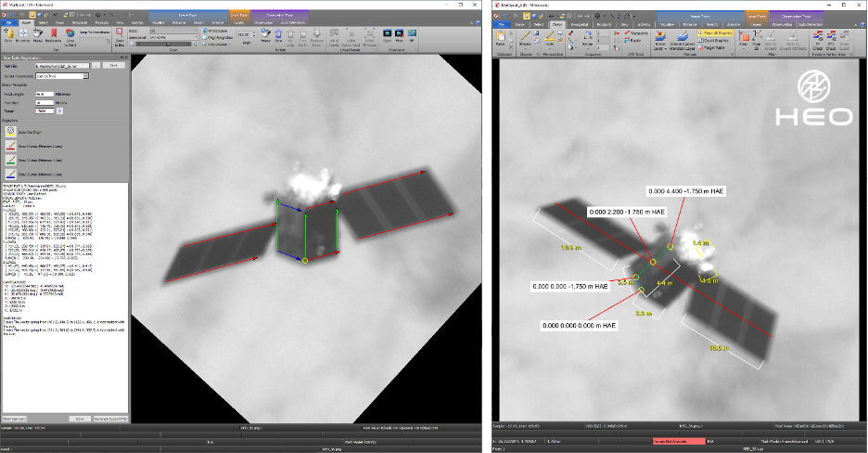This screenshot has width=868, height=453.
Task: Open the Select tab in right window
Action: tap(539, 24)
